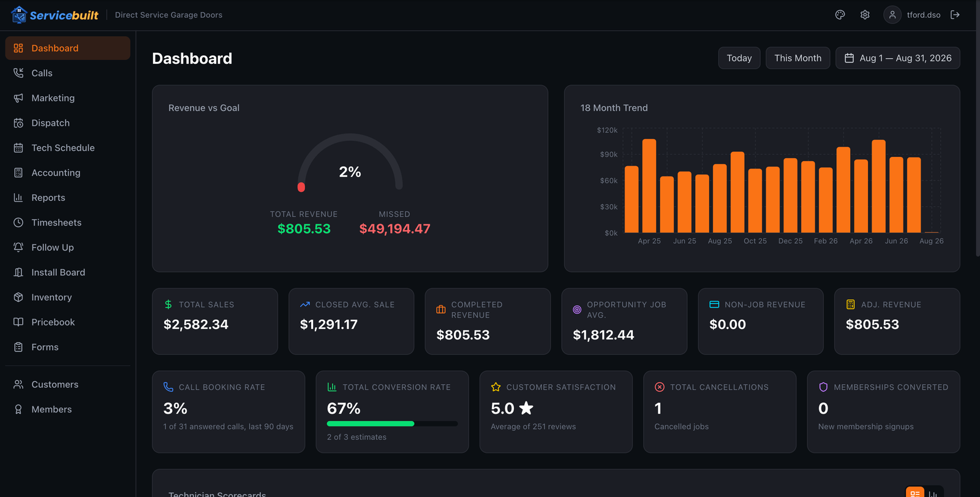The height and width of the screenshot is (497, 980).
Task: Select the Today date filter
Action: 739,58
